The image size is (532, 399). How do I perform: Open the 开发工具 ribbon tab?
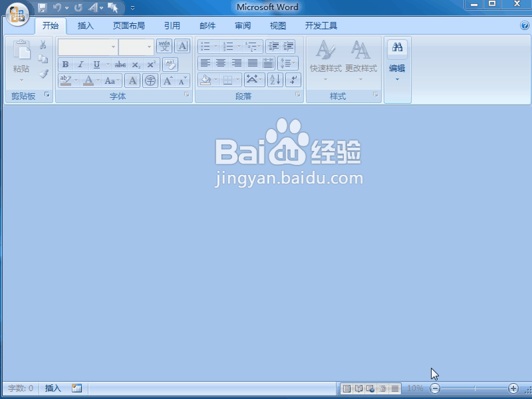click(321, 25)
